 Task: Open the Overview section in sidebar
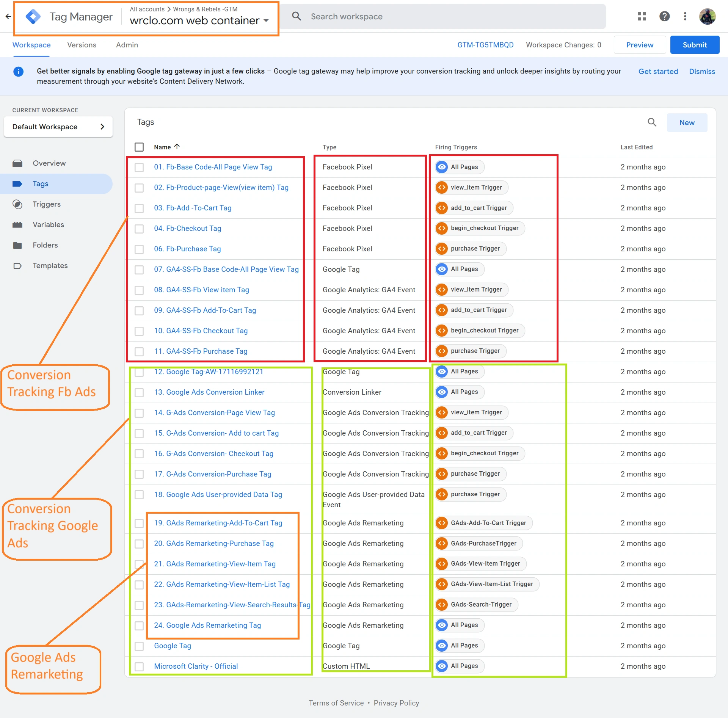(49, 163)
